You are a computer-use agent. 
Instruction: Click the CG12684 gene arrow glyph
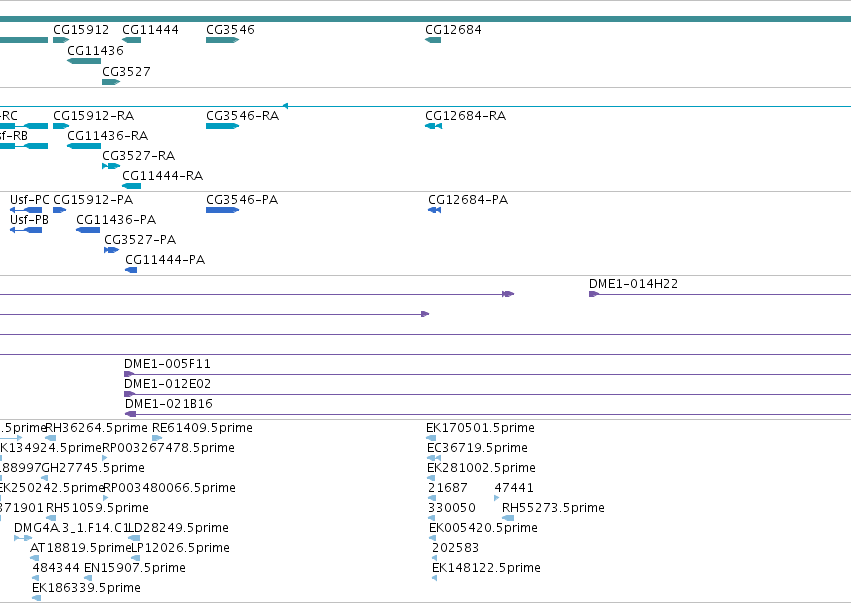pyautogui.click(x=433, y=40)
